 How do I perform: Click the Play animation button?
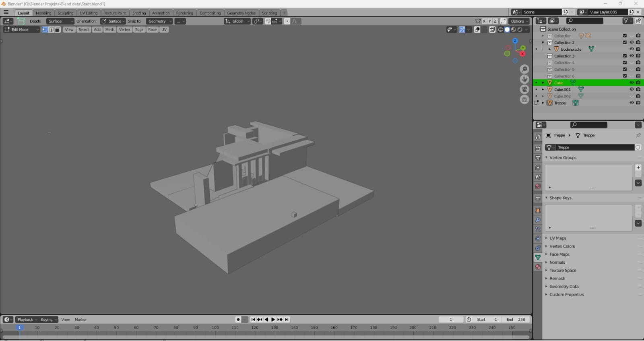tap(273, 320)
